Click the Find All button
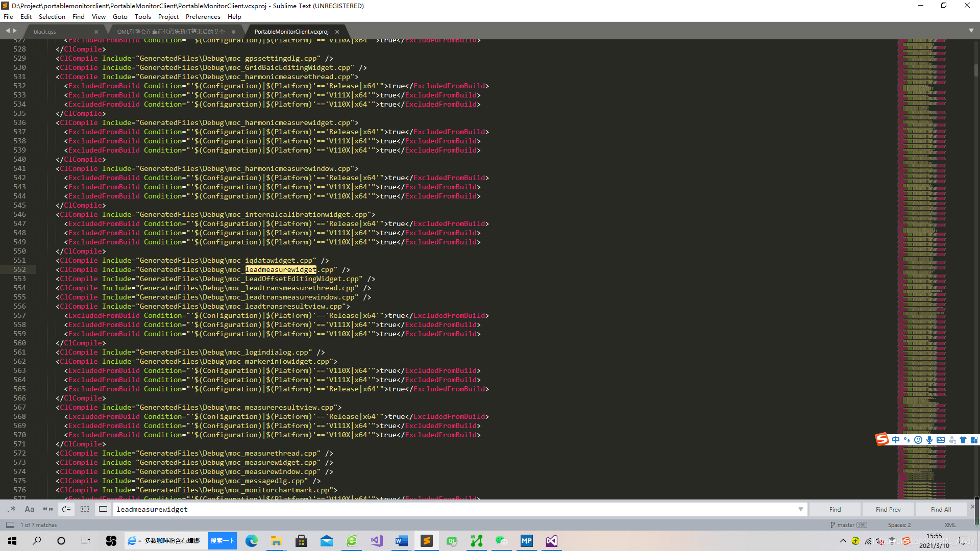This screenshot has width=980, height=551. tap(941, 509)
